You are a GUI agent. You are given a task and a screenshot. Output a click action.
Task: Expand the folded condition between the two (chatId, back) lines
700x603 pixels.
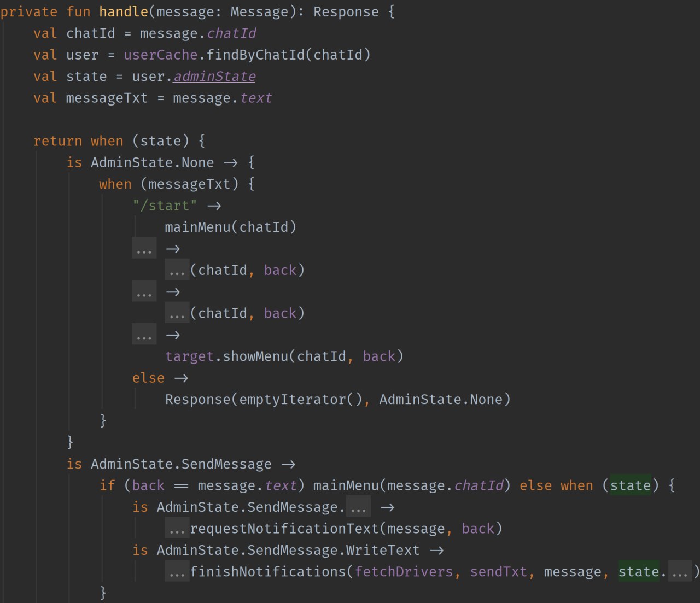pos(144,292)
